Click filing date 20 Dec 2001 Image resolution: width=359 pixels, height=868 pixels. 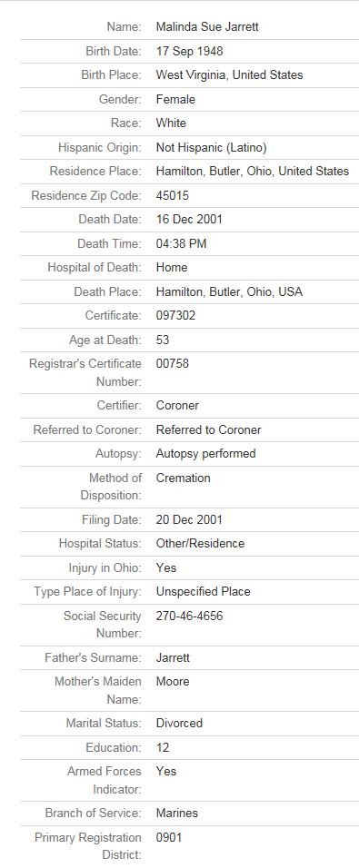189,520
